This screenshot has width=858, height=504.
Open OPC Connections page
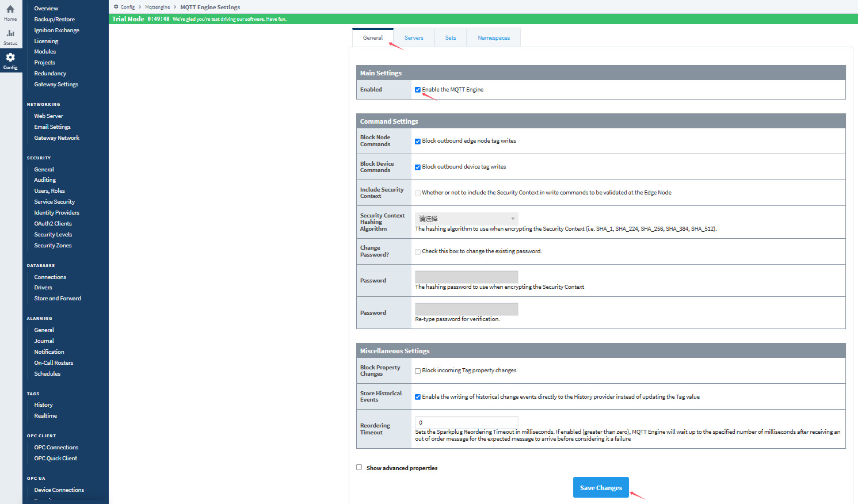(56, 448)
